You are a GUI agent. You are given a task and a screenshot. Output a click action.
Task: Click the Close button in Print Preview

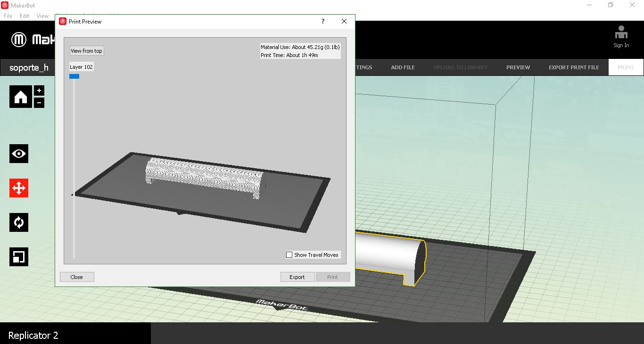77,277
